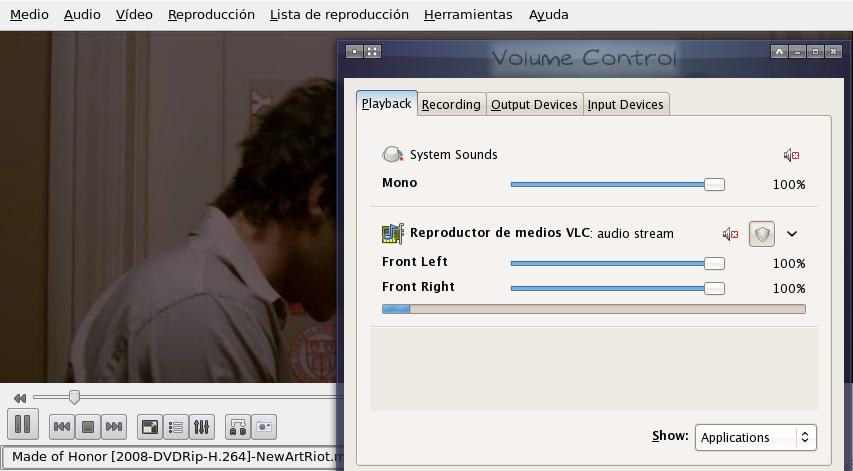Pause playback with the pause button

tap(23, 425)
